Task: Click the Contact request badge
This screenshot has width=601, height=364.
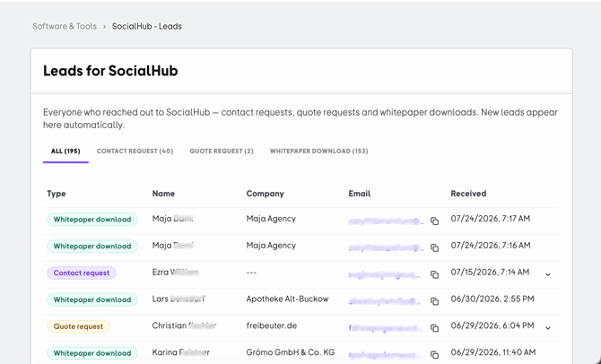Action: click(82, 273)
